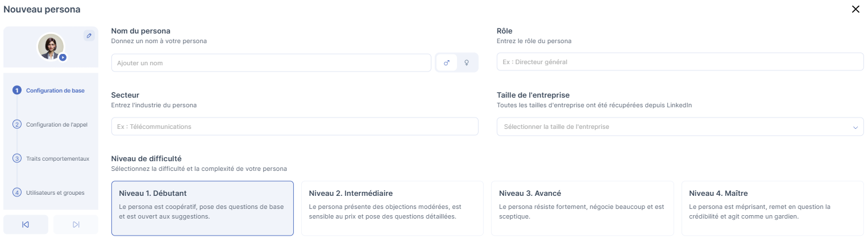Focus the persona name input field
This screenshot has width=868, height=239.
pyautogui.click(x=271, y=63)
